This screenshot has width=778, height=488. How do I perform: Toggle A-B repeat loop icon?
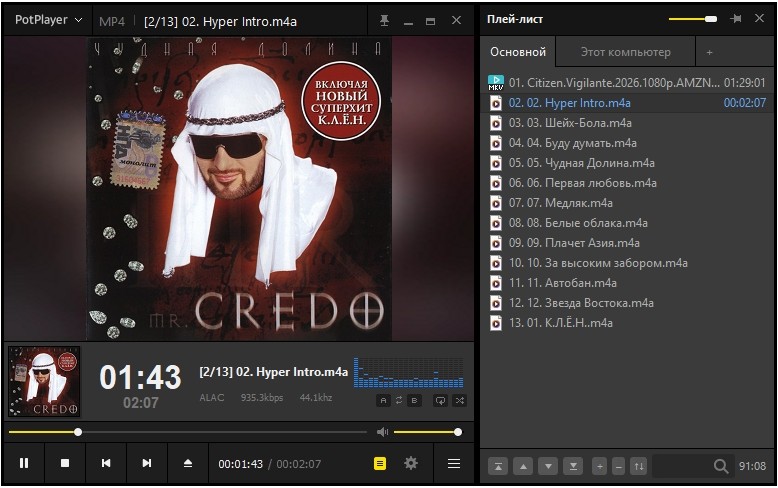pos(399,400)
